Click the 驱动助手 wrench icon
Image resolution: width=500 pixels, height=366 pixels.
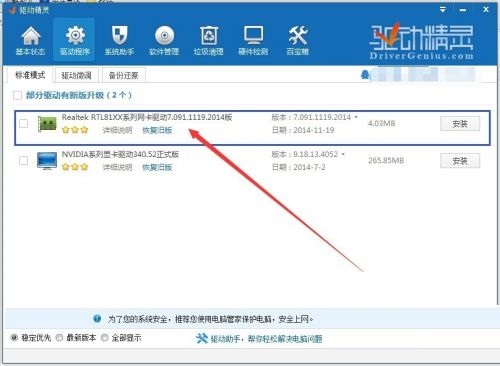tap(202, 339)
